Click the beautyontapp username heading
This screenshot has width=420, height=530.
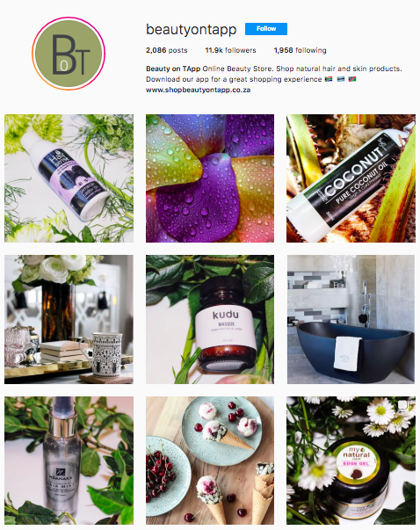tap(191, 29)
